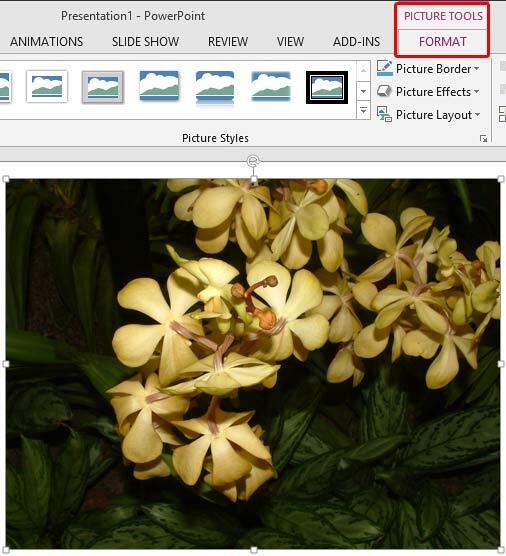Open the FORMAT tab under Picture Tools
Screen dimensions: 506x556
point(442,41)
